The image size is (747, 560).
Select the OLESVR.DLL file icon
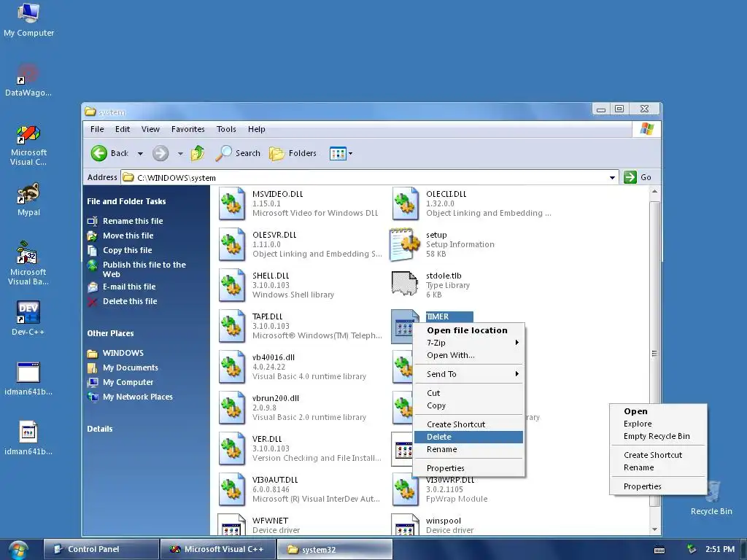coord(231,244)
